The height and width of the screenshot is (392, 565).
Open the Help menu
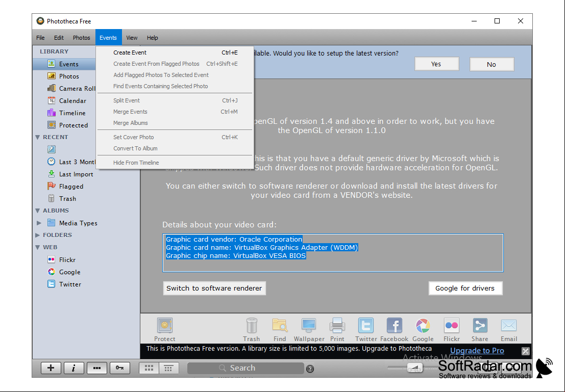[x=152, y=37]
